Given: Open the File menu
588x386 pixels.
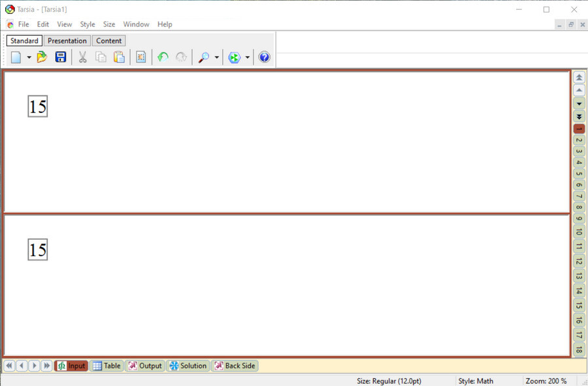Looking at the screenshot, I should point(24,24).
